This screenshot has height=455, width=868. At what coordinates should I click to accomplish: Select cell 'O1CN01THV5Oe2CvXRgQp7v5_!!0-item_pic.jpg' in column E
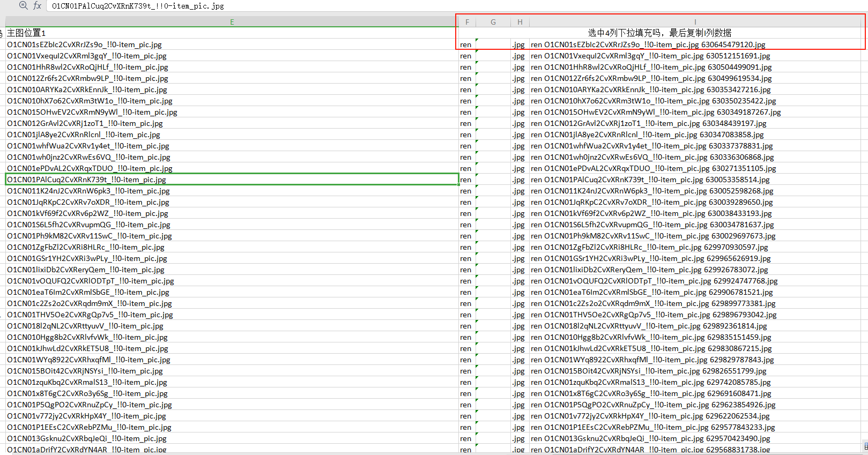[232, 315]
